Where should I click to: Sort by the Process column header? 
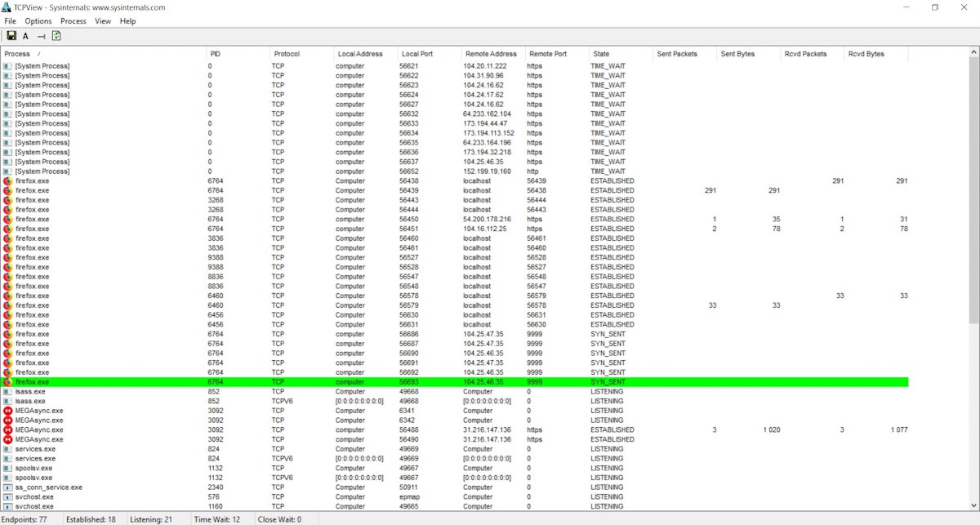[103, 54]
